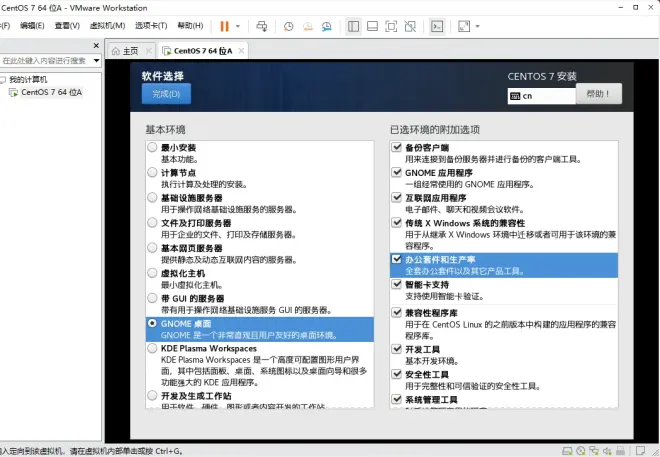Uncheck the 兼容性程序库 checkbox
Image resolution: width=660 pixels, height=457 pixels.
[397, 313]
